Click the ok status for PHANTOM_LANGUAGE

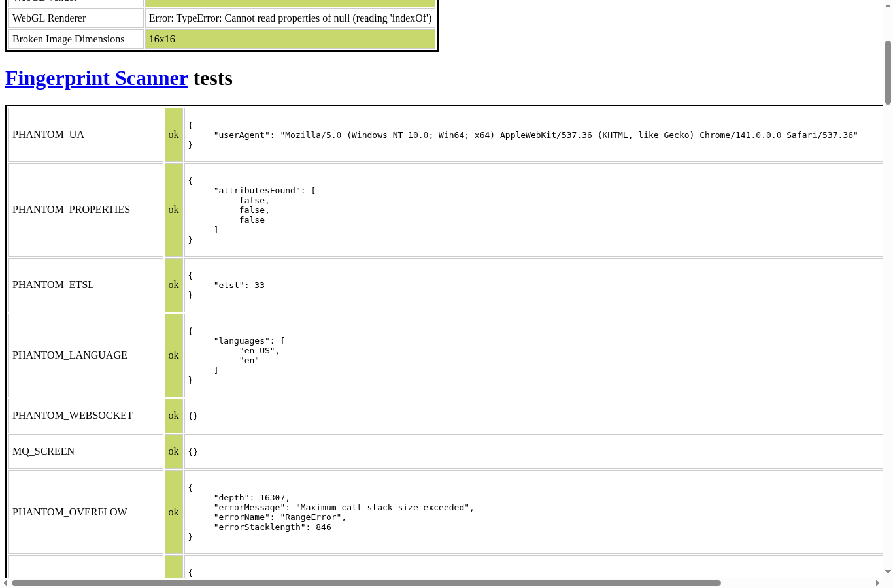tap(173, 355)
